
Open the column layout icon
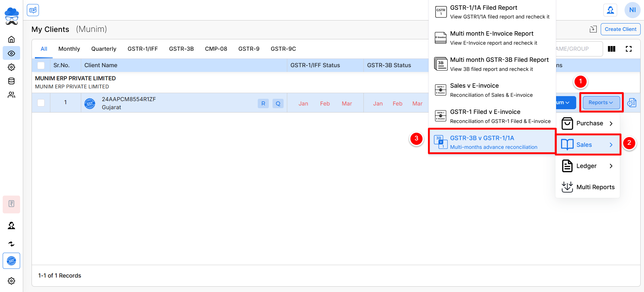[611, 49]
